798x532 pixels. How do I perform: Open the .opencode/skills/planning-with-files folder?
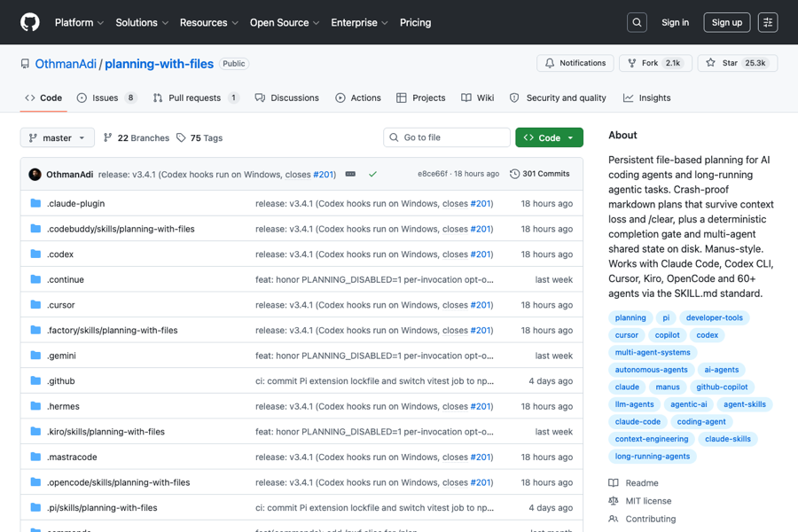pos(119,482)
